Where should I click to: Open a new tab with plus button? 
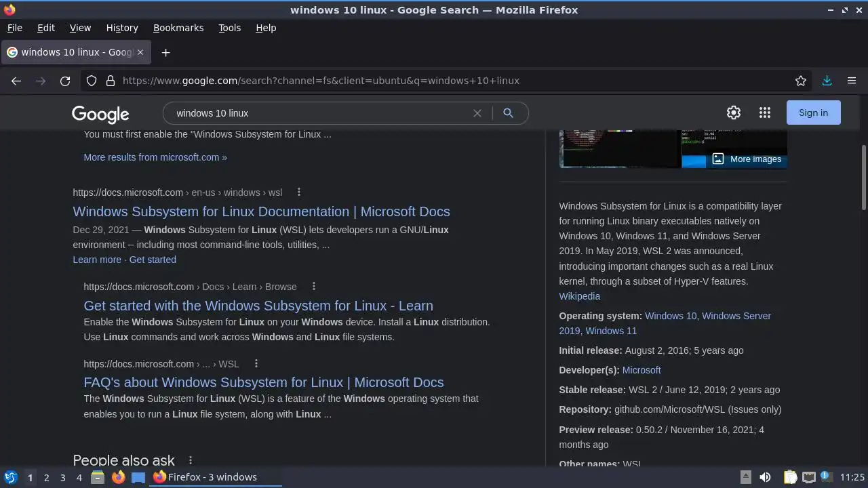(165, 52)
